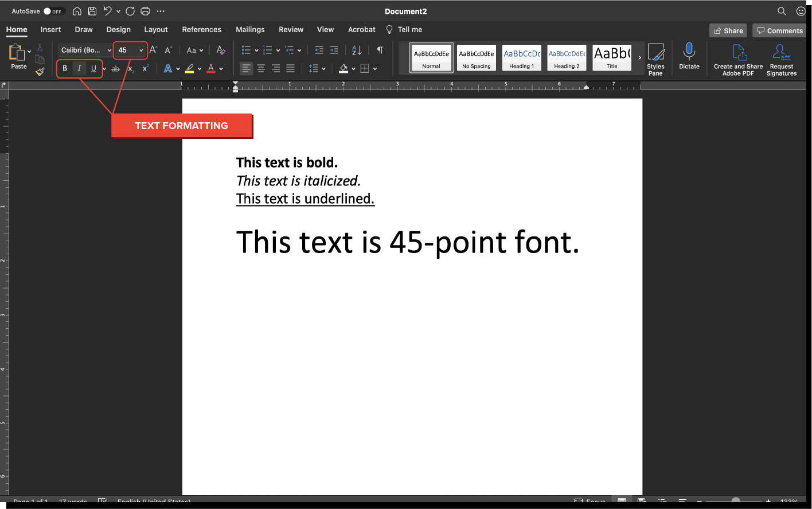The image size is (812, 509).
Task: Open the Comments button
Action: 779,30
